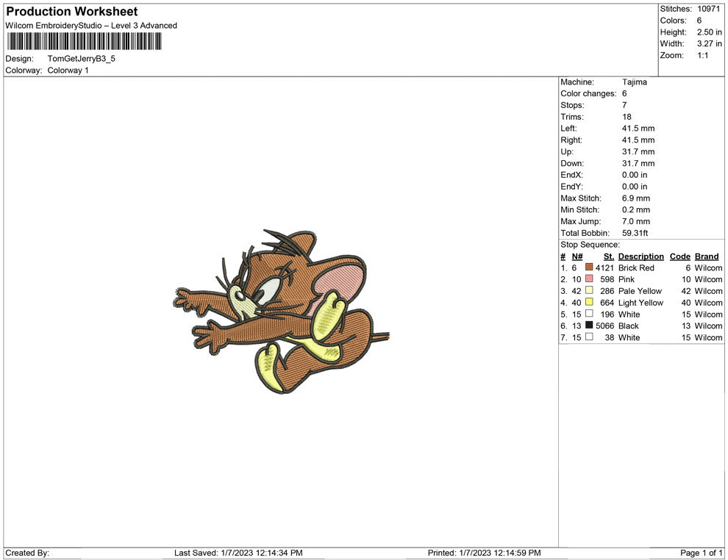Click the Light Yellow color swatch

[x=589, y=302]
